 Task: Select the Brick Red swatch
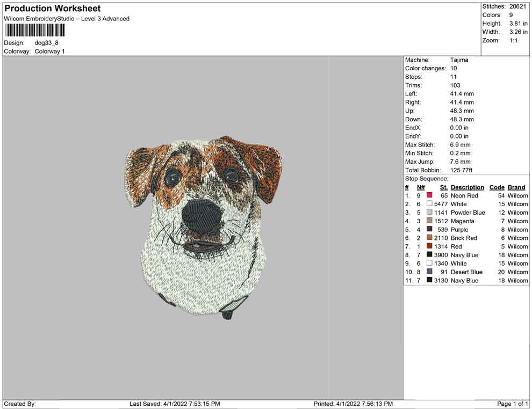tap(429, 238)
